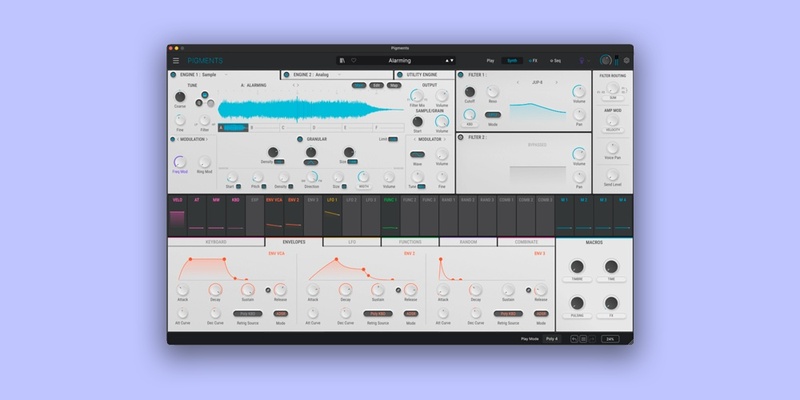Open the preset library browser icon
The height and width of the screenshot is (400, 800).
tap(342, 61)
